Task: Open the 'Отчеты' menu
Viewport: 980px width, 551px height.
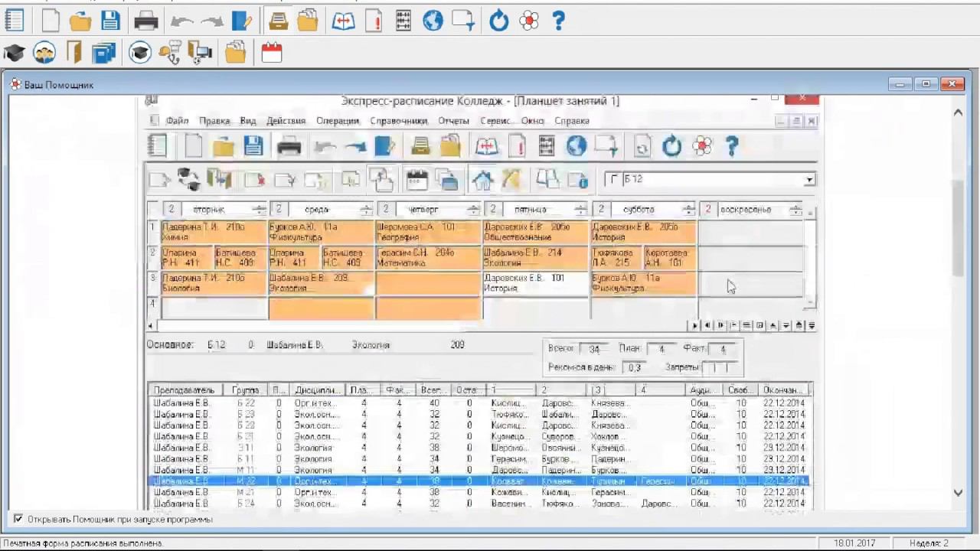Action: tap(453, 121)
